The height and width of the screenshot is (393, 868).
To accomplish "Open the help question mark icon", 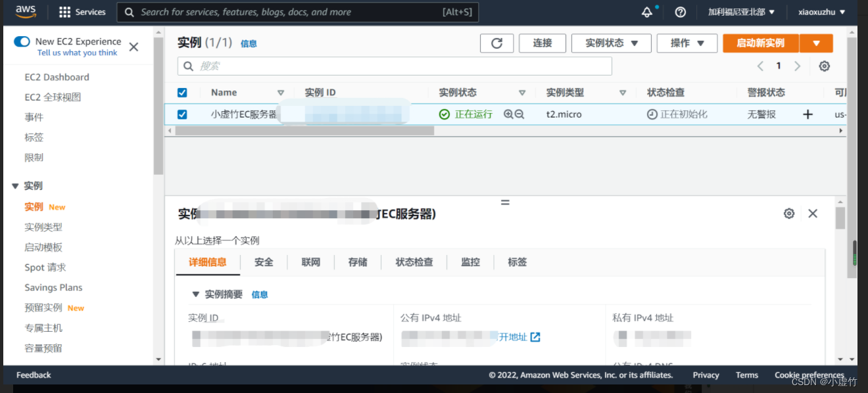I will pyautogui.click(x=681, y=12).
